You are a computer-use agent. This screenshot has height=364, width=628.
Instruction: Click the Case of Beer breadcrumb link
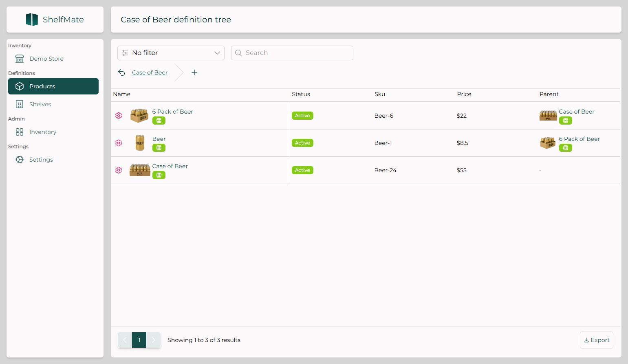pyautogui.click(x=150, y=72)
